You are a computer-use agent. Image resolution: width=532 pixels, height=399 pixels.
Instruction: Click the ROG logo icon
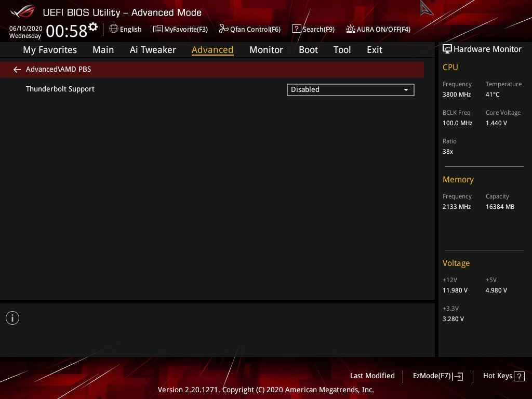23,11
